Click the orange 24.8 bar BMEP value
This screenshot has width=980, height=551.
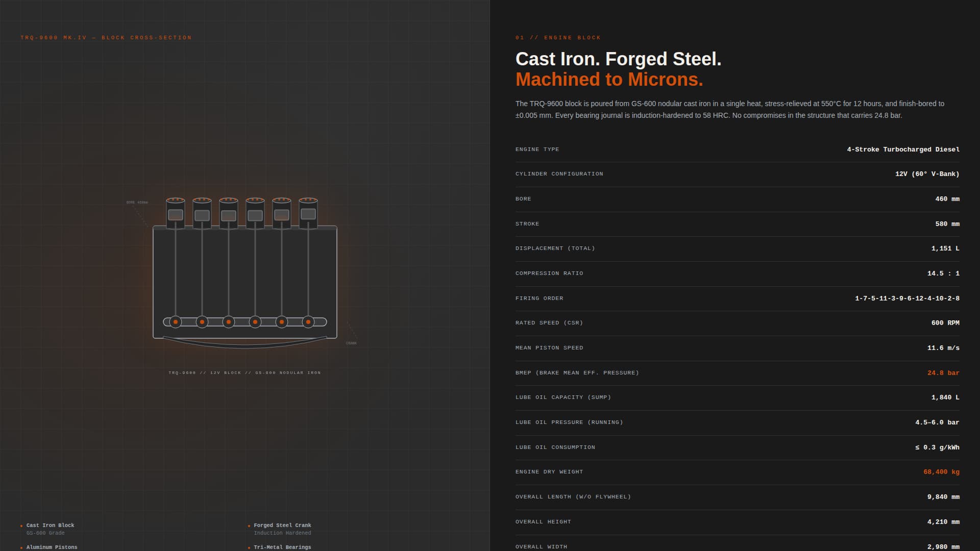coord(943,373)
